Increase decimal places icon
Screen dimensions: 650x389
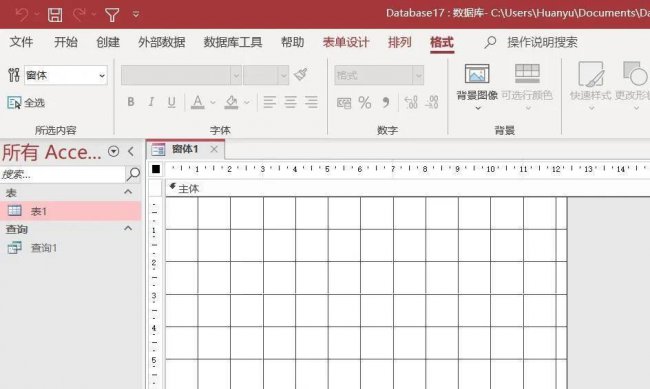coord(411,102)
